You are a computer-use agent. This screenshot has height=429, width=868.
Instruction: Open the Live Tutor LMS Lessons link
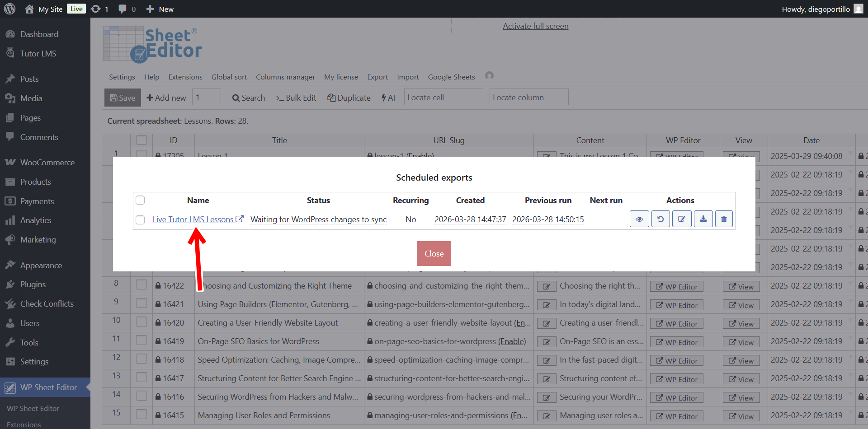pyautogui.click(x=194, y=219)
